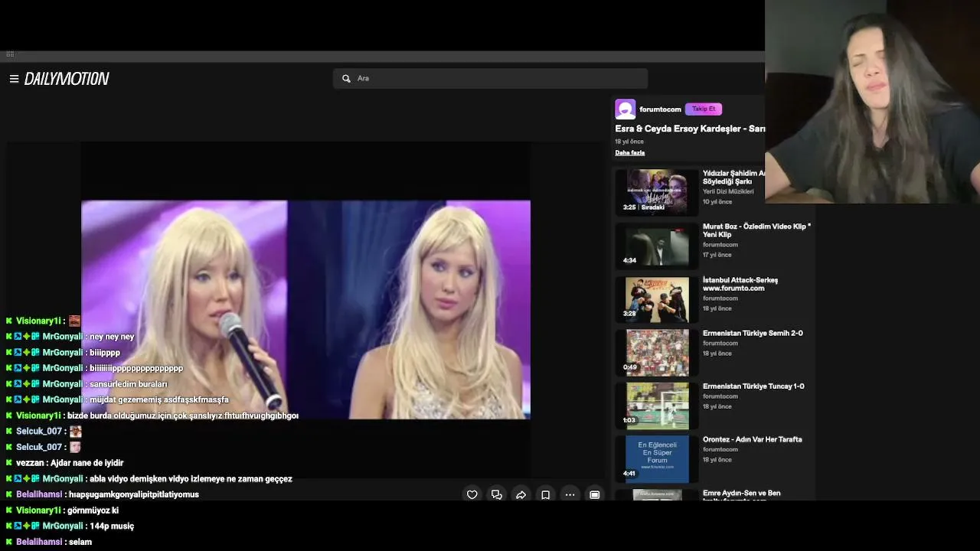The image size is (980, 551).
Task: Select the İstanbul Attack-Serkeş title
Action: [x=740, y=284]
